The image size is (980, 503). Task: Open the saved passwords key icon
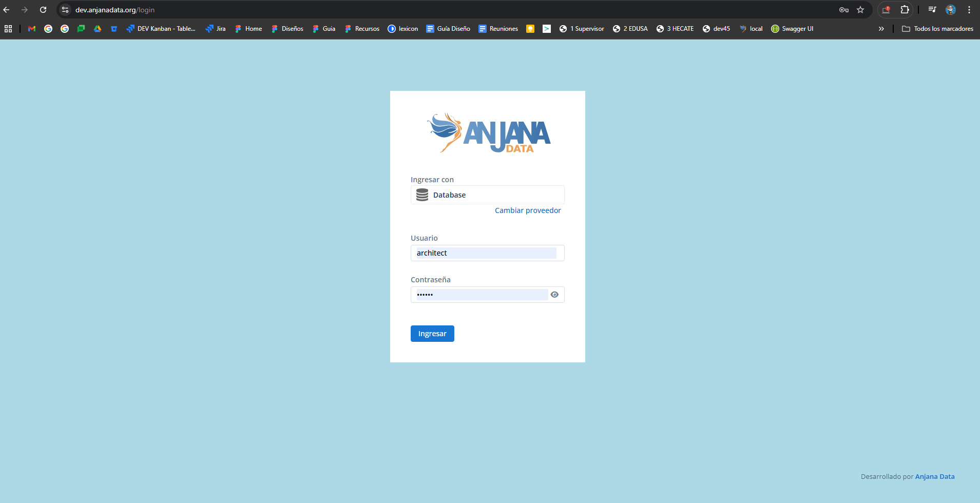(843, 10)
